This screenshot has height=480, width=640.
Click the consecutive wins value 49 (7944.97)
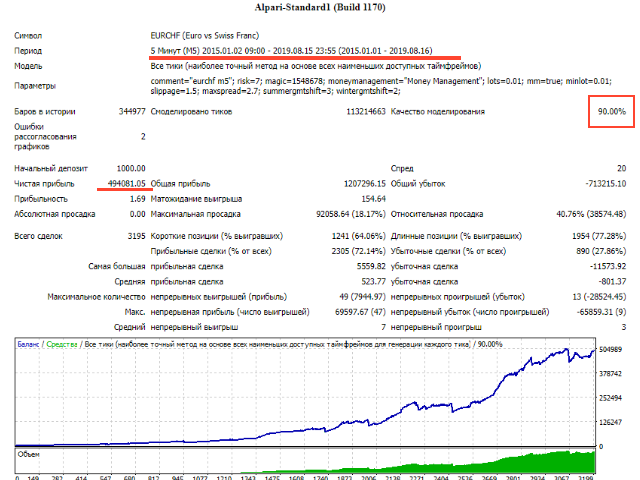pyautogui.click(x=362, y=297)
